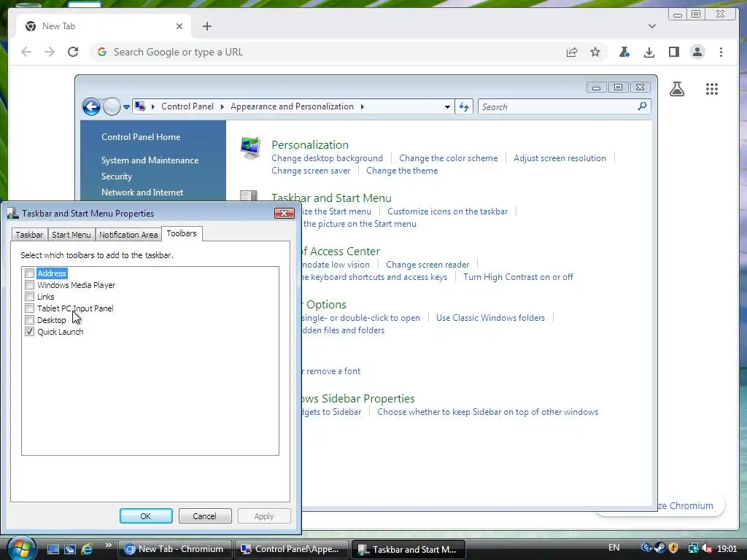
Task: Open Control Panel Home
Action: coord(141,137)
